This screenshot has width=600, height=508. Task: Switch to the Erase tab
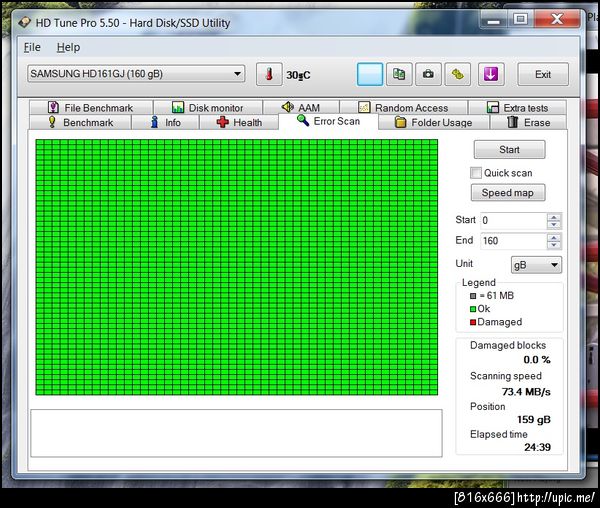tap(528, 122)
